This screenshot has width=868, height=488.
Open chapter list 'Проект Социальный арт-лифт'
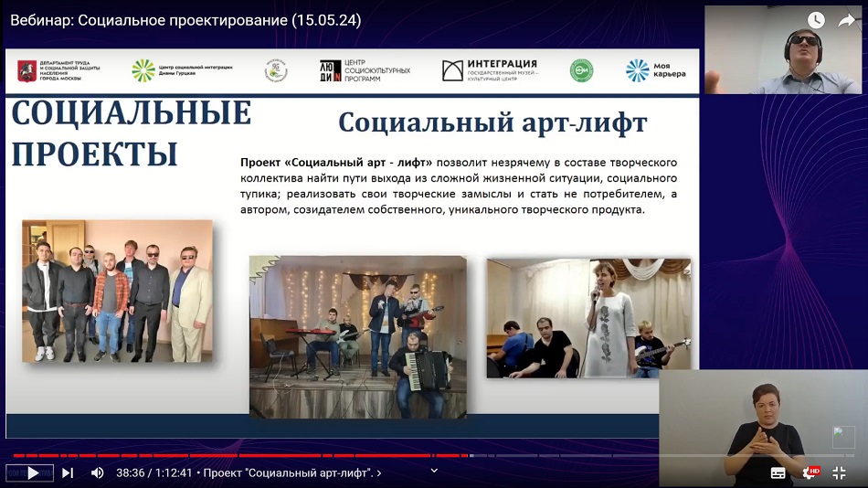click(292, 472)
